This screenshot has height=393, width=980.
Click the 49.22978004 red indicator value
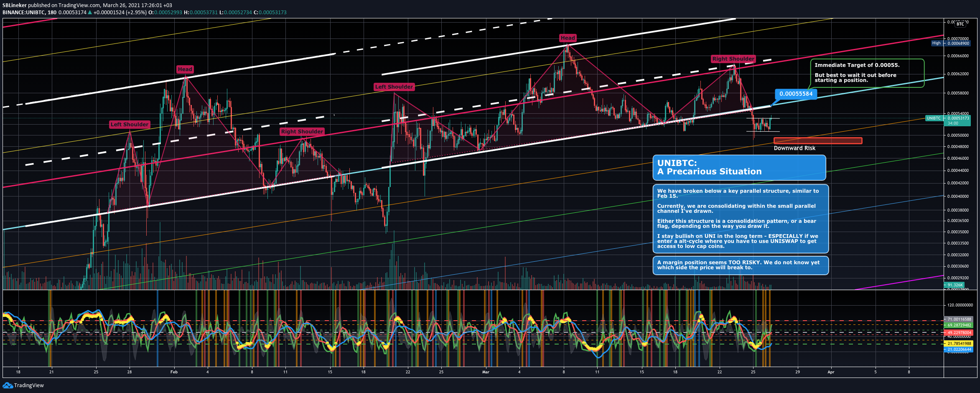(958, 333)
